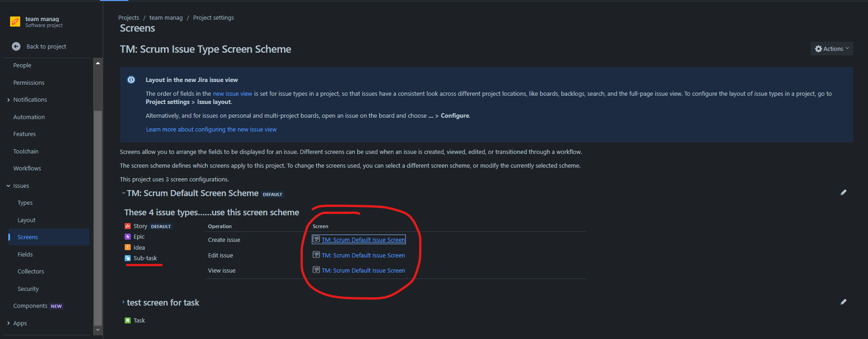Expand the test screen for task section

[122, 302]
